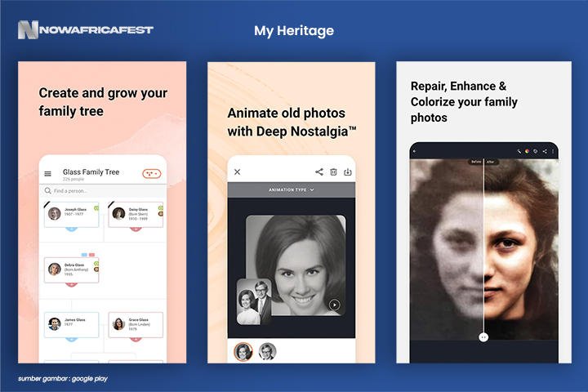This screenshot has height=392, width=588.
Task: Go back with the photo editor arrow
Action: (x=415, y=151)
